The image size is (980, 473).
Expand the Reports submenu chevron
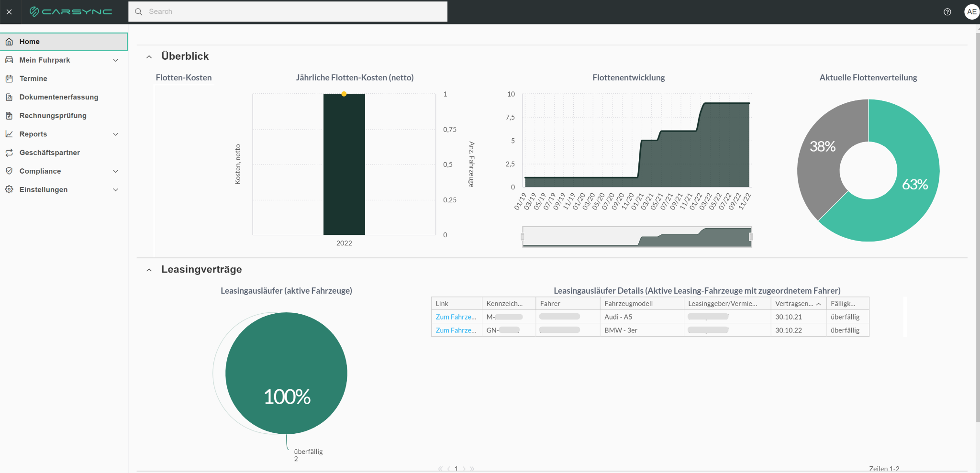pos(115,134)
